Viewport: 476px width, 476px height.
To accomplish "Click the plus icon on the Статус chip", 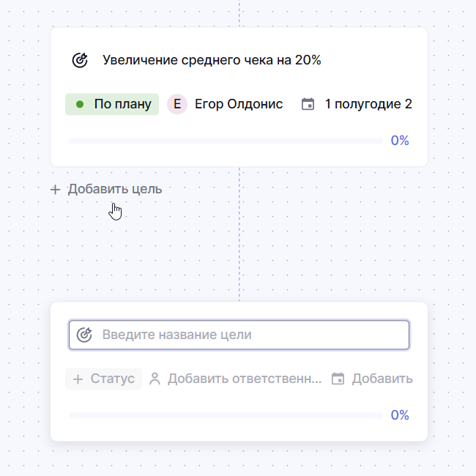I will [x=78, y=379].
